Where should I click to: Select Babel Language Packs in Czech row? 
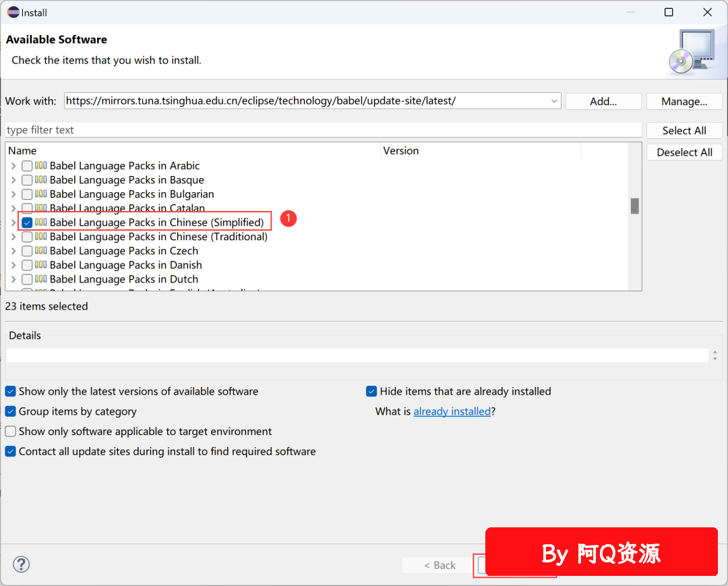124,251
